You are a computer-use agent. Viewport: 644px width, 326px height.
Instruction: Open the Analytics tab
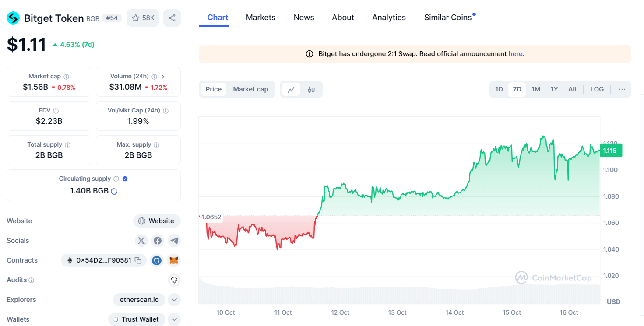click(389, 18)
